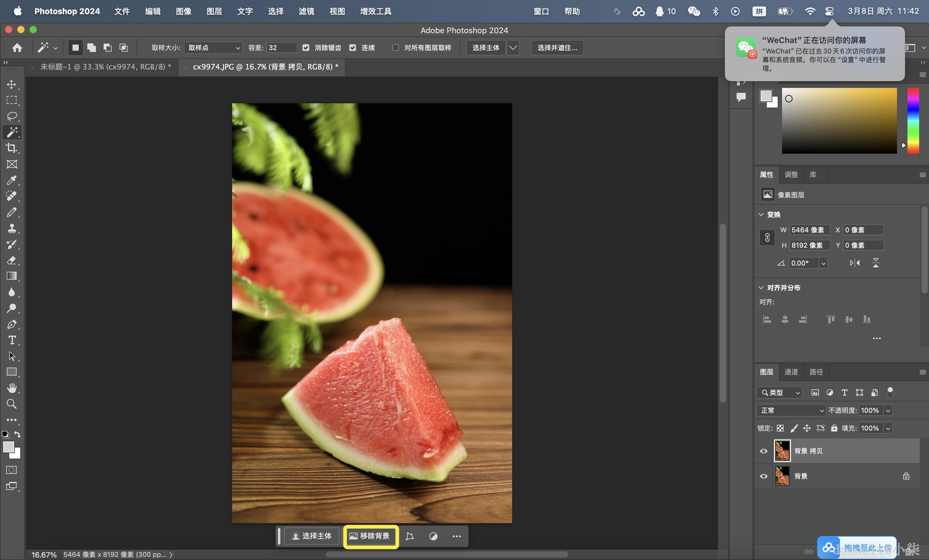
Task: Select the Horizontal Type tool
Action: (x=12, y=340)
